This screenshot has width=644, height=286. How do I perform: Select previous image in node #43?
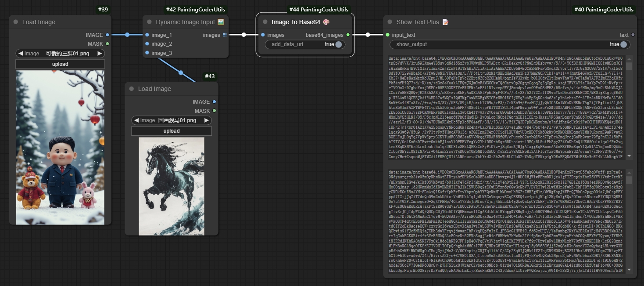[x=136, y=120]
